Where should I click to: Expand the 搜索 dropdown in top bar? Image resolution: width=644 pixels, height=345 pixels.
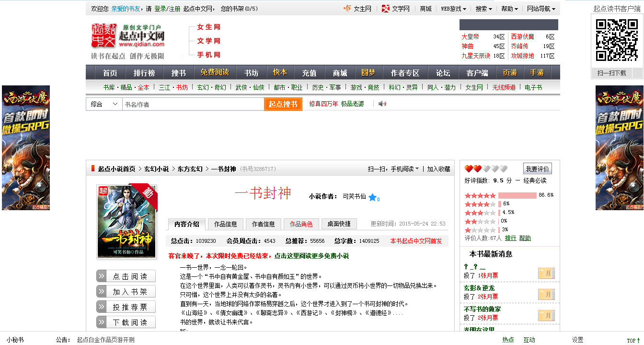pyautogui.click(x=483, y=9)
